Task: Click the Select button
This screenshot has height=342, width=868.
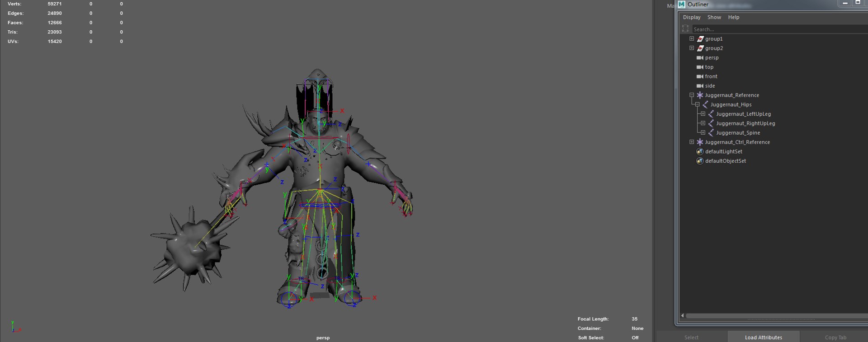Action: 691,337
